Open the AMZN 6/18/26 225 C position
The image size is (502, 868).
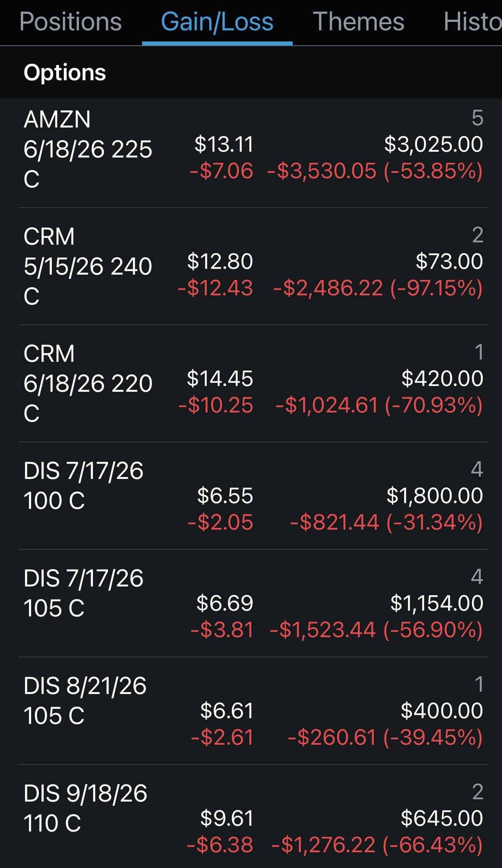point(88,149)
